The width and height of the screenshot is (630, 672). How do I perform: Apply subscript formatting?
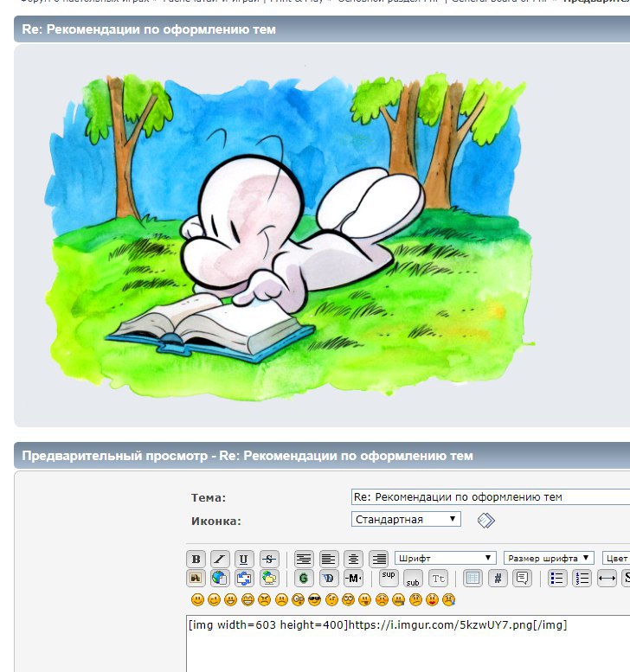click(413, 578)
